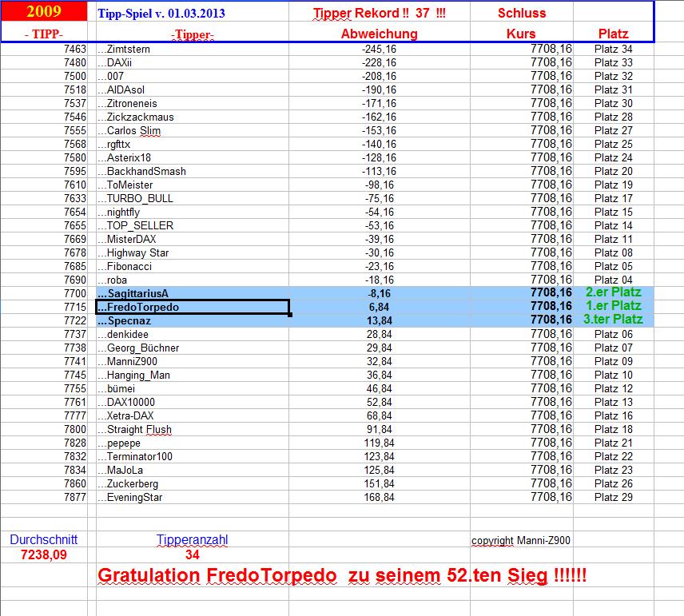Select the red Platz column header
This screenshot has height=616, width=684.
614,34
